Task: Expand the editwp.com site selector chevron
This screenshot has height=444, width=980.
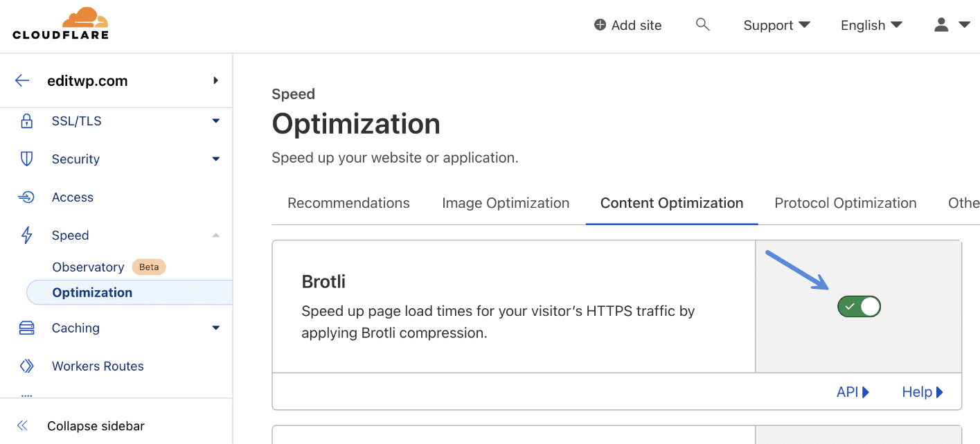Action: 215,80
